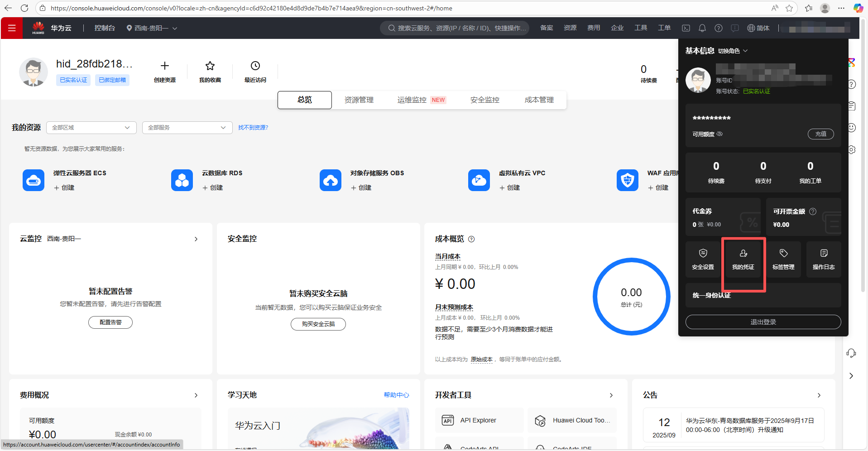This screenshot has width=868, height=451.
Task: Open the customer service headset icon
Action: click(x=851, y=353)
